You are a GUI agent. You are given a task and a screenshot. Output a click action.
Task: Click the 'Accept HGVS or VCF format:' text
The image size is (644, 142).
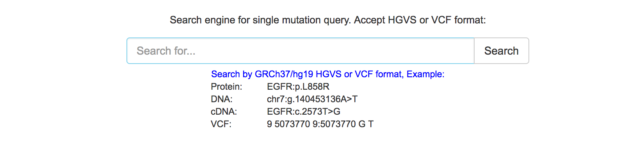420,20
